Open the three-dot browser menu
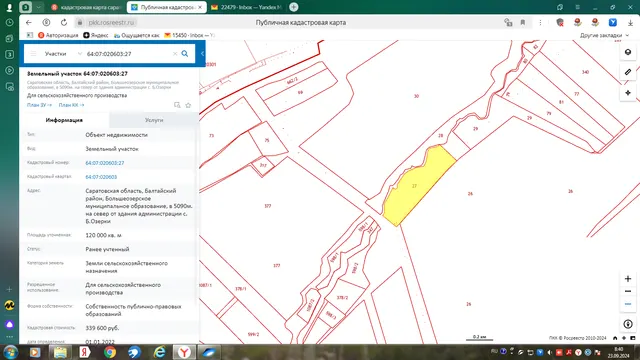Image resolution: width=640 pixels, height=360 pixels. click(x=540, y=22)
